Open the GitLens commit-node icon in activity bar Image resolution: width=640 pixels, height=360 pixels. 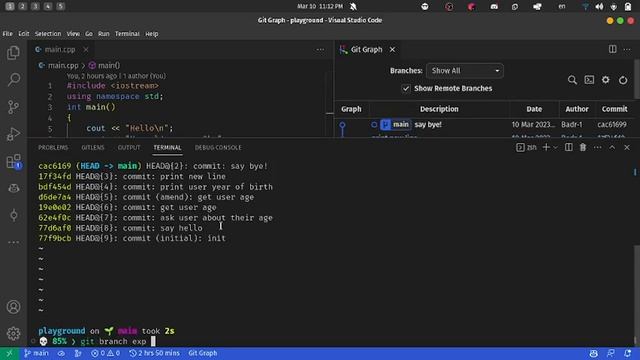[13, 215]
